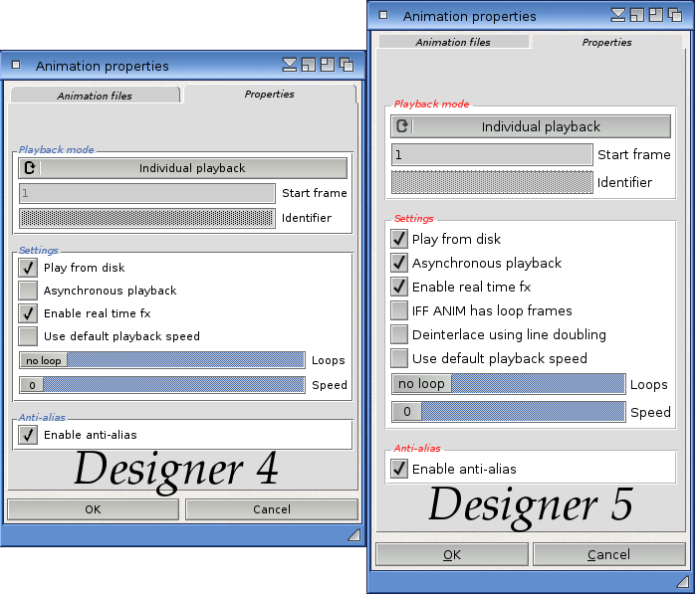
Task: Click the Loops slider in Designer 5
Action: [509, 384]
